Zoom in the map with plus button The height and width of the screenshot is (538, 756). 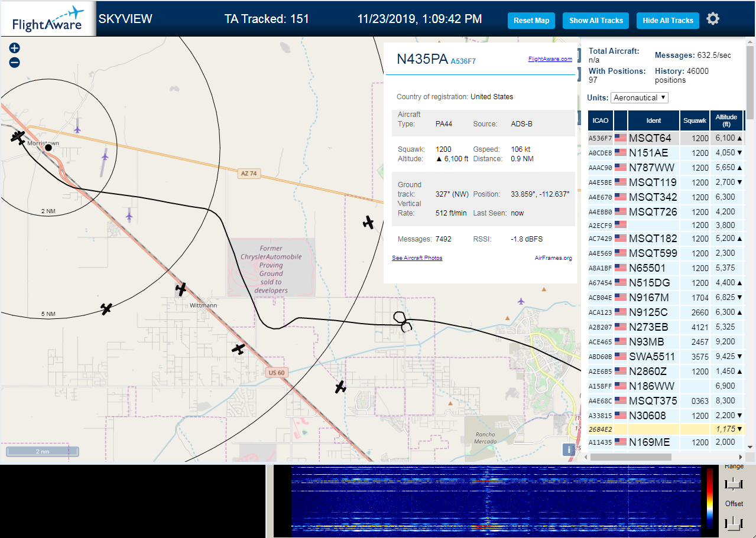[x=15, y=48]
